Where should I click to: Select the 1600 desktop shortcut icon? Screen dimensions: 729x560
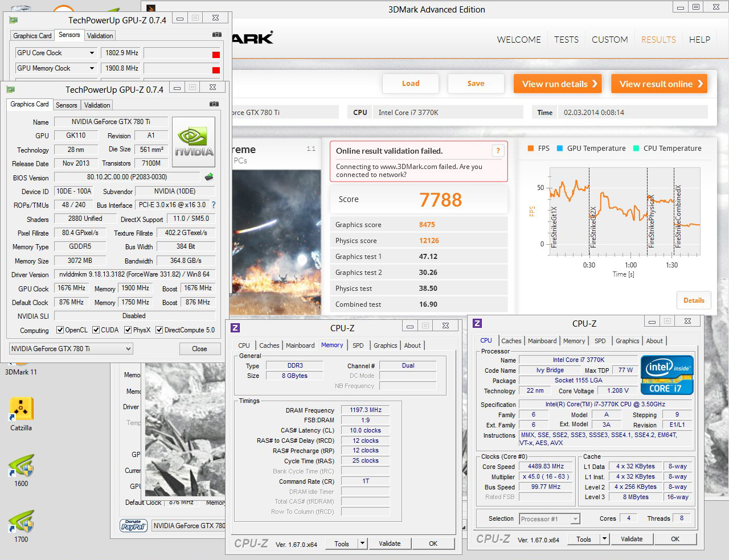(21, 470)
